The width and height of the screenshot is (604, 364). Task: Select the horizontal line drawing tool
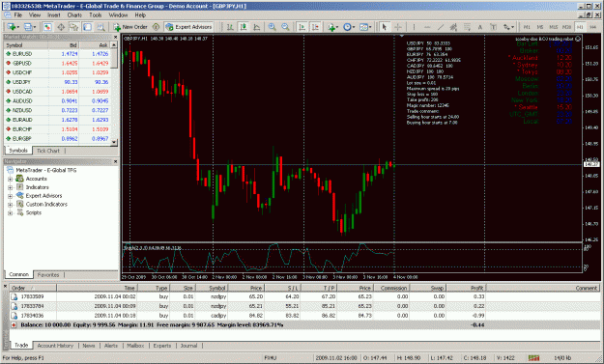pos(427,27)
